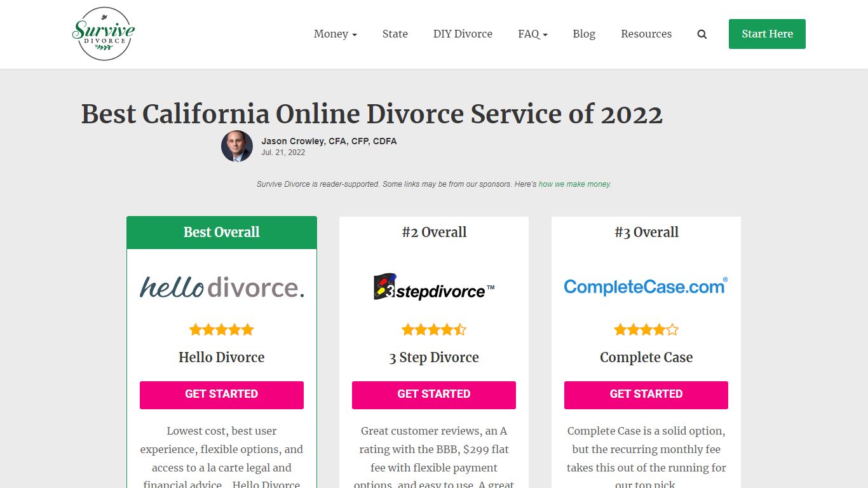Open the State menu item

395,34
